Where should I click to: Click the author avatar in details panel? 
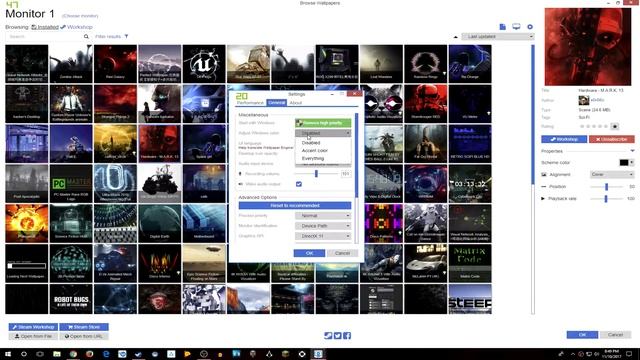pyautogui.click(x=584, y=100)
